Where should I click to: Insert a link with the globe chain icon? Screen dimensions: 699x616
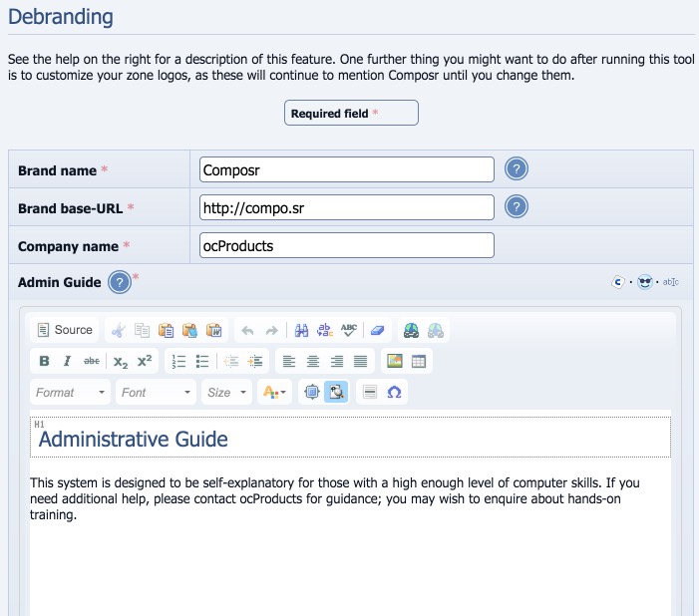pos(411,330)
